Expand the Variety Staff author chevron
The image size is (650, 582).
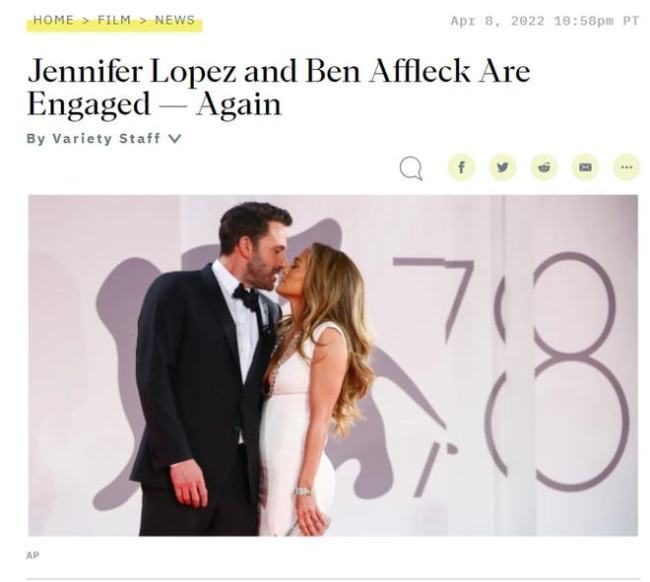pyautogui.click(x=175, y=138)
